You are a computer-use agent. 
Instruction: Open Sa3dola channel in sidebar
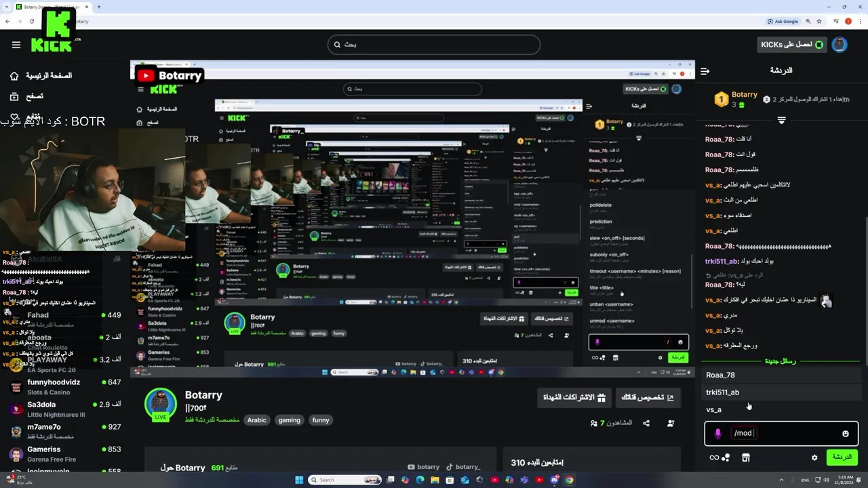pos(65,409)
